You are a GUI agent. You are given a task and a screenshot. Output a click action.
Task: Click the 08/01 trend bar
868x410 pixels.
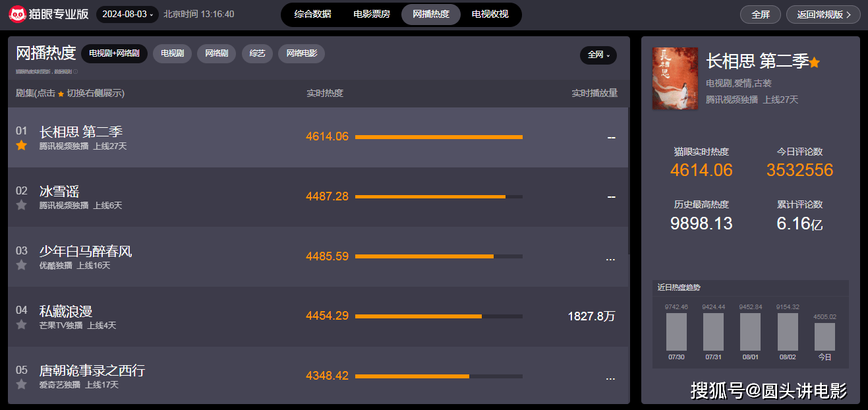pos(750,332)
